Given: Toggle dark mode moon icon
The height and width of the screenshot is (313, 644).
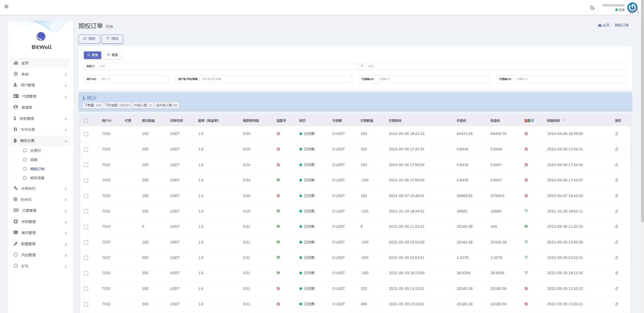Looking at the screenshot, I should point(592,8).
